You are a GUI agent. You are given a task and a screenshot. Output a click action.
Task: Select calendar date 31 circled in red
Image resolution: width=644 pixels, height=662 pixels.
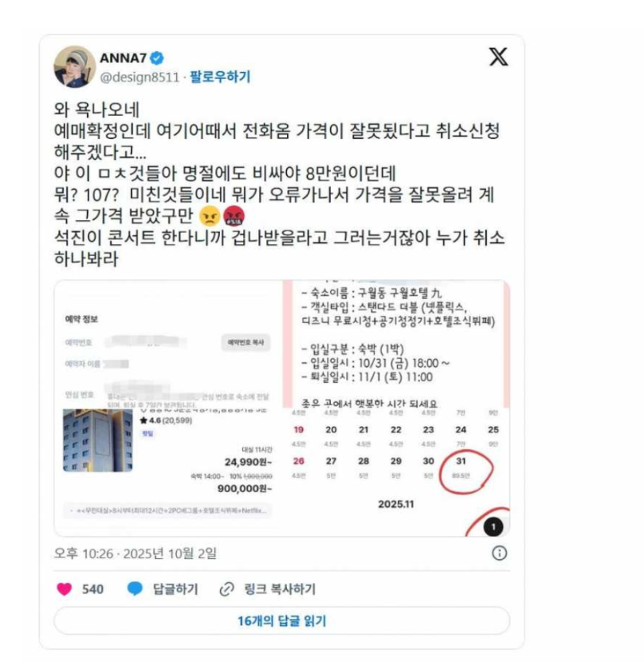(461, 461)
